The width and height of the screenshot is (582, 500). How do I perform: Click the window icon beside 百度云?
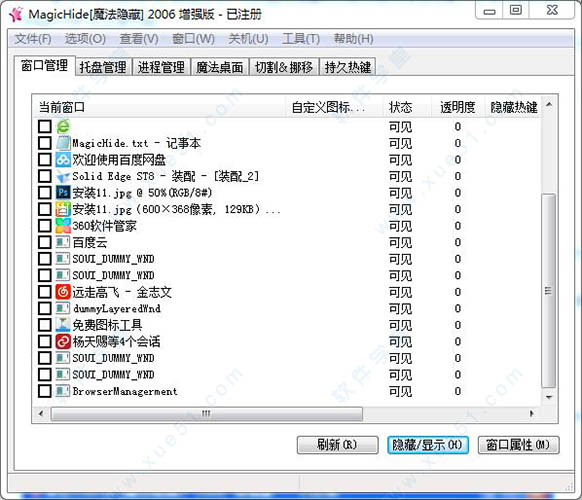[x=63, y=242]
